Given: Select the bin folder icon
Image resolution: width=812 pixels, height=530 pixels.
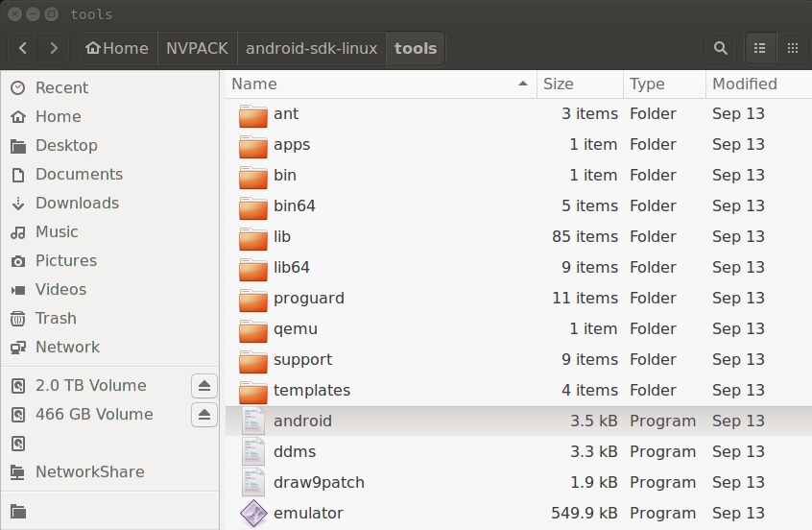Looking at the screenshot, I should (253, 176).
